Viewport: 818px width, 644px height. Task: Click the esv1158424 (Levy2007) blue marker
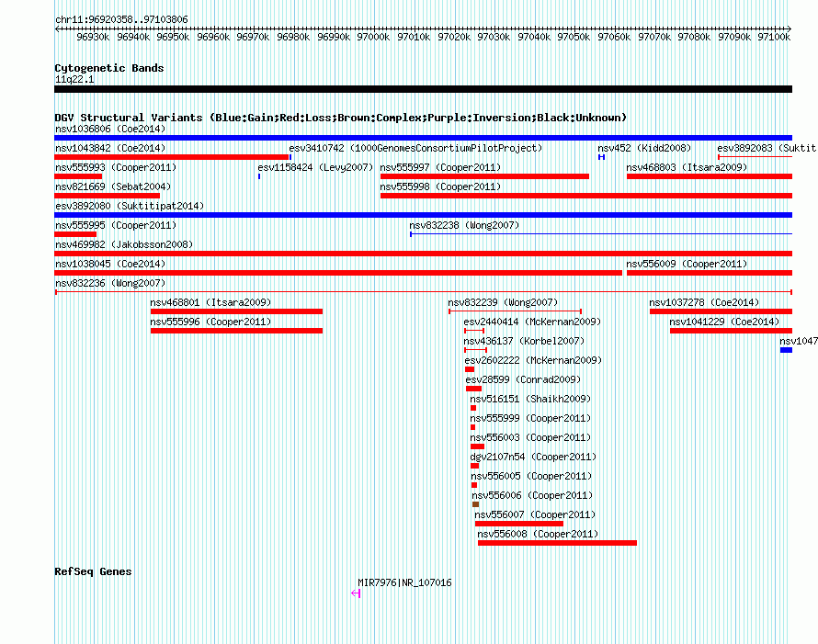click(259, 176)
